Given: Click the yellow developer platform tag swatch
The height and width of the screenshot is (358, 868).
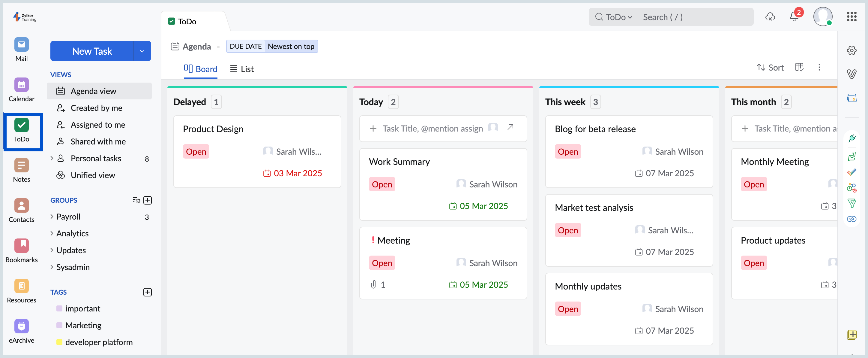Looking at the screenshot, I should [59, 342].
